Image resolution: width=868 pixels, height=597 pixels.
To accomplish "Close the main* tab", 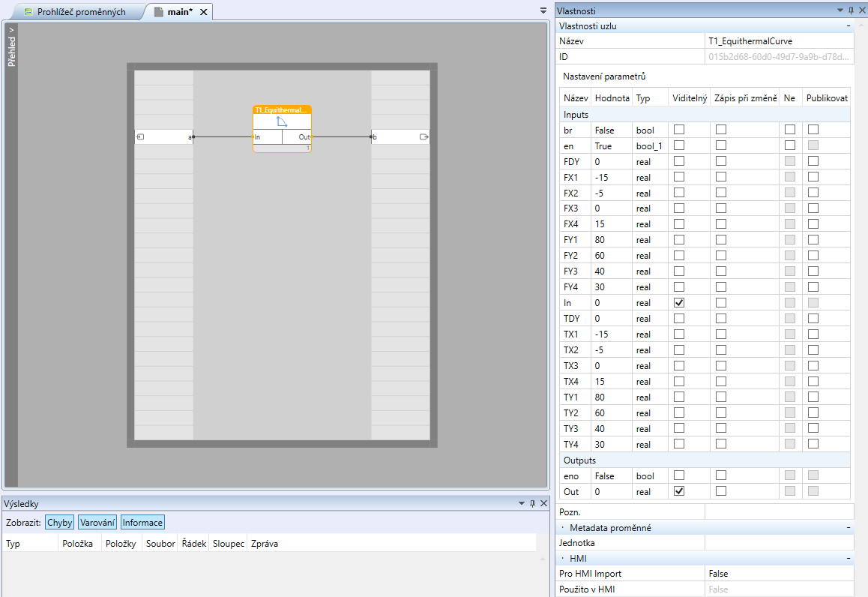I will tap(204, 12).
